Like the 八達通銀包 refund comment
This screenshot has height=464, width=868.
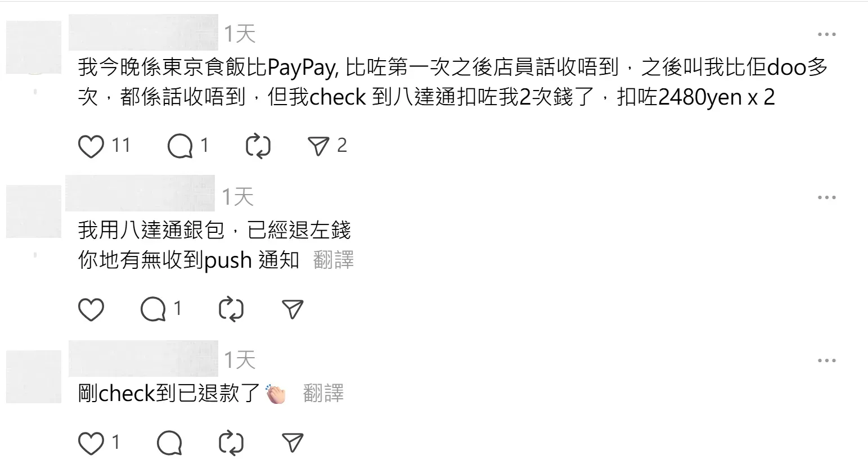(x=91, y=309)
